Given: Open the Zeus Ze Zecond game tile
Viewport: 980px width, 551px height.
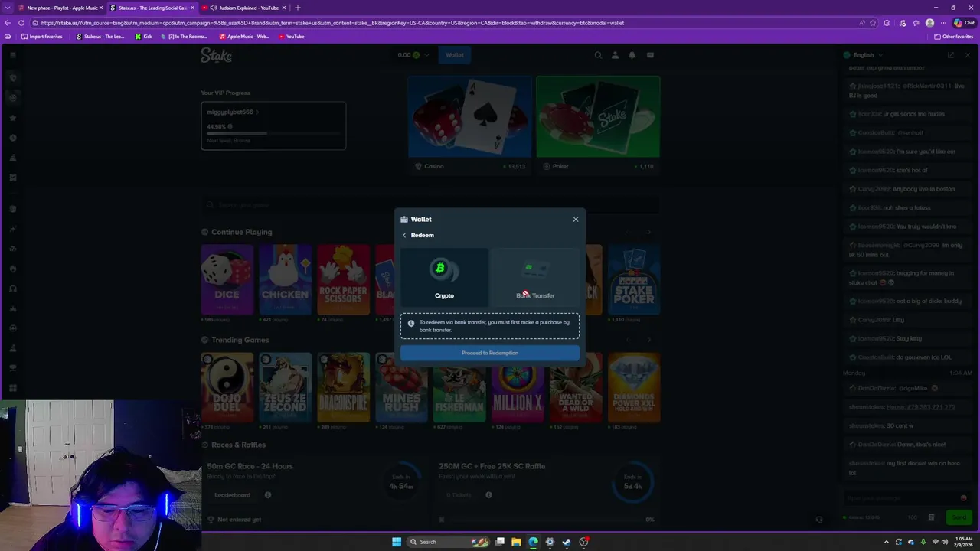Looking at the screenshot, I should pyautogui.click(x=285, y=387).
